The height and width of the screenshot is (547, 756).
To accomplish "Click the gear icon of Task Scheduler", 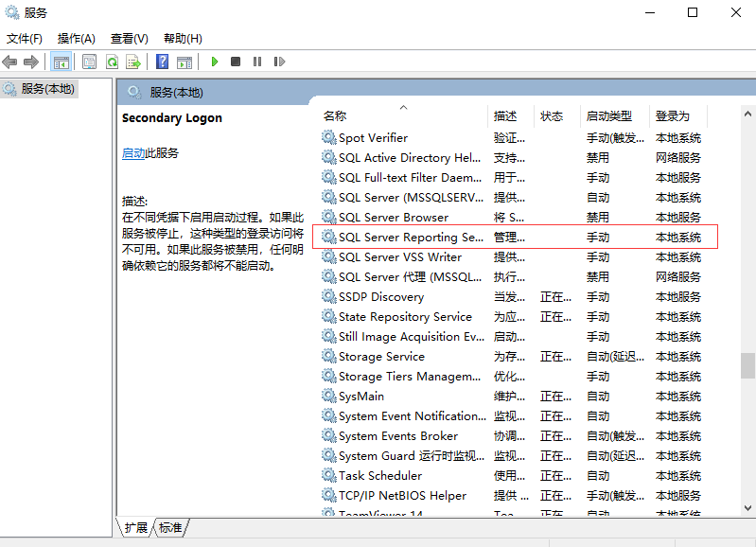I will (329, 475).
